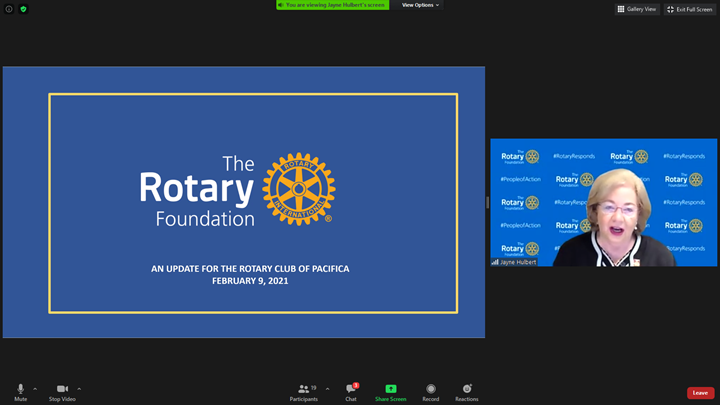The height and width of the screenshot is (405, 720).
Task: Mute the microphone
Action: [20, 393]
